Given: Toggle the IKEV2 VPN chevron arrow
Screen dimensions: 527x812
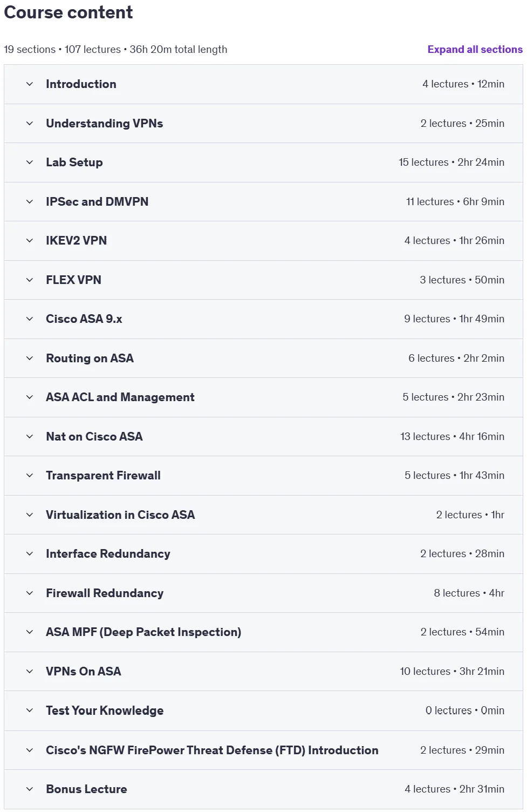Looking at the screenshot, I should click(x=30, y=241).
